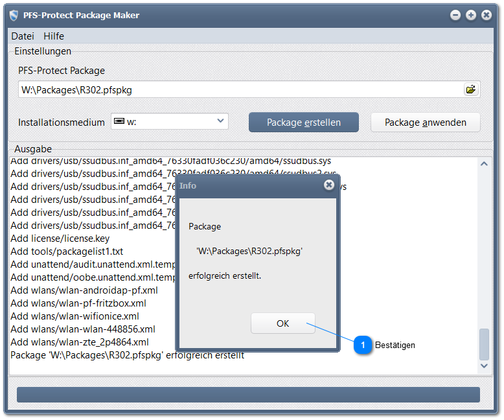Click the output scrollbar thumb

tap(484, 344)
